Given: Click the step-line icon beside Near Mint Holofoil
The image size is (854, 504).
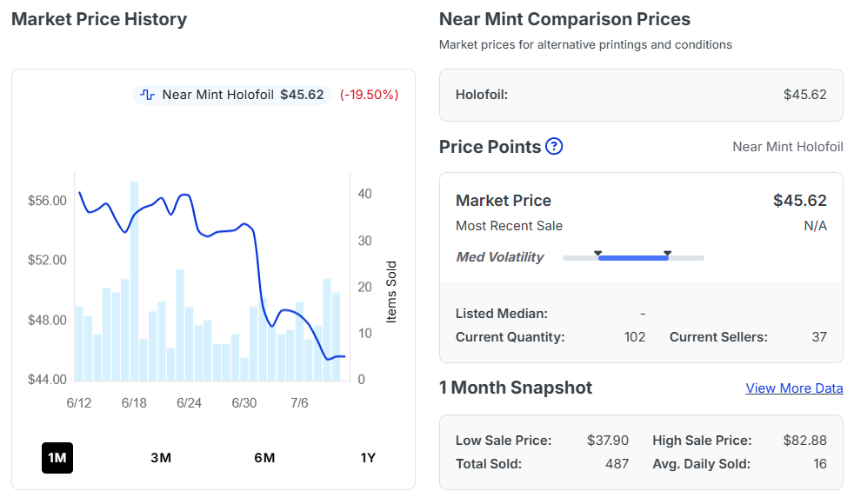Looking at the screenshot, I should click(x=147, y=95).
